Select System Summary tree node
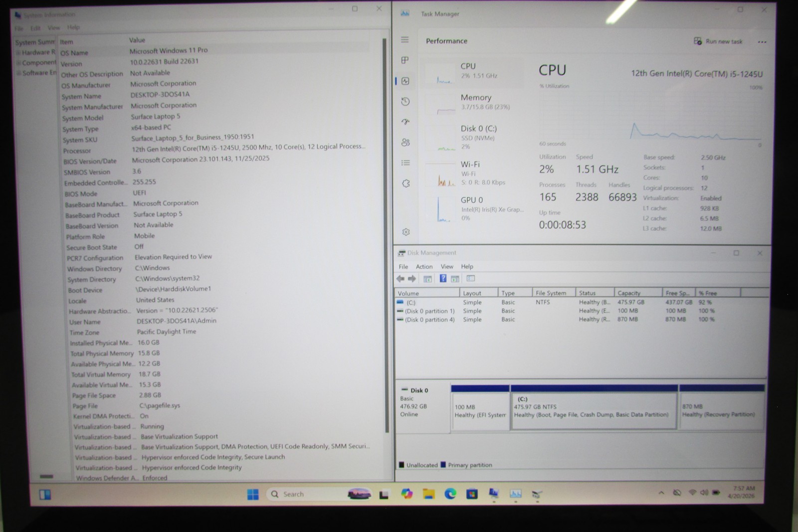The height and width of the screenshot is (532, 798). pyautogui.click(x=35, y=42)
